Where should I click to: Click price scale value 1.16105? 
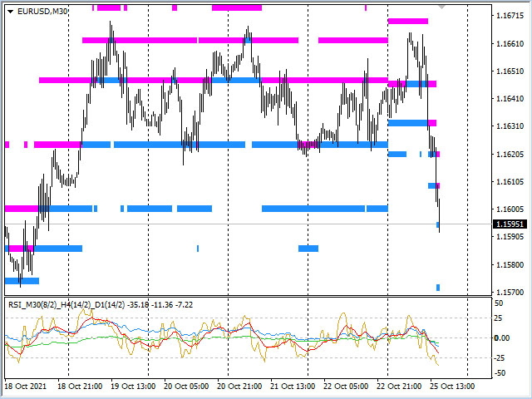[x=510, y=182]
